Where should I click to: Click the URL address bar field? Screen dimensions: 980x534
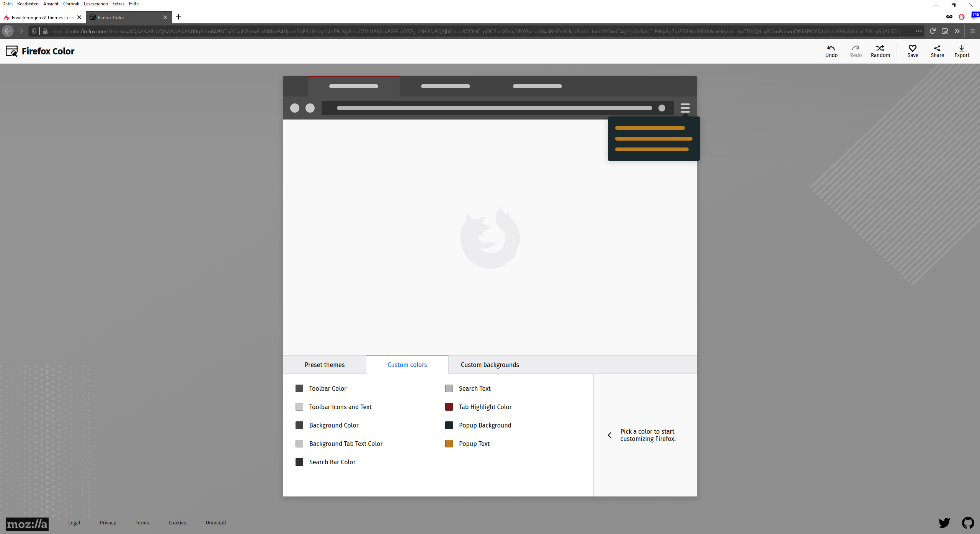475,31
